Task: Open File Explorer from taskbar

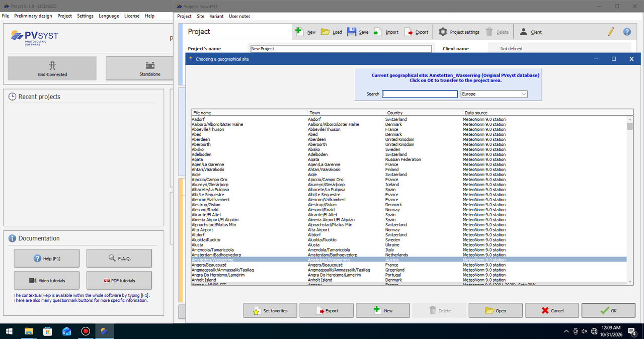Action: pos(29,331)
